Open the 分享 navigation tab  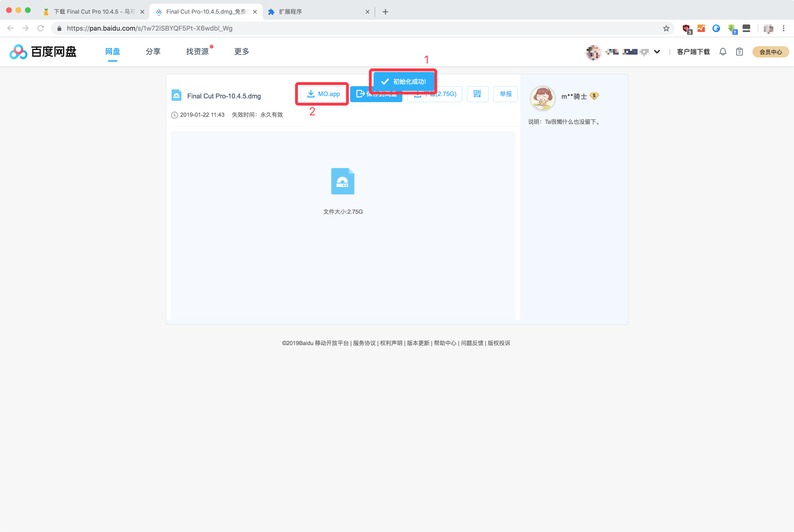(x=153, y=52)
